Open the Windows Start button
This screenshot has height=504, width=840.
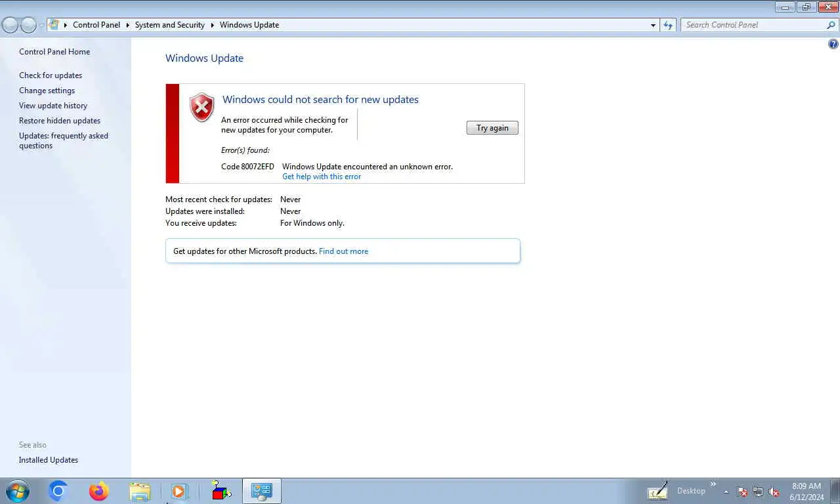[17, 491]
